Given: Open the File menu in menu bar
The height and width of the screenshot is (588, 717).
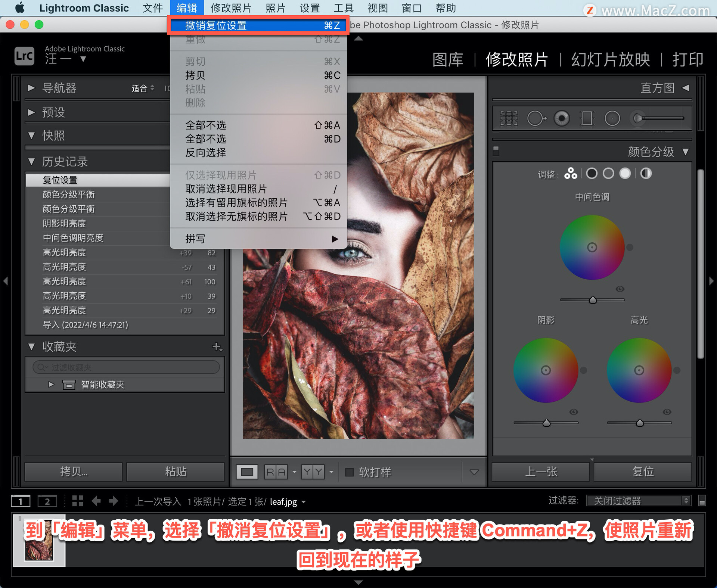Looking at the screenshot, I should point(153,8).
